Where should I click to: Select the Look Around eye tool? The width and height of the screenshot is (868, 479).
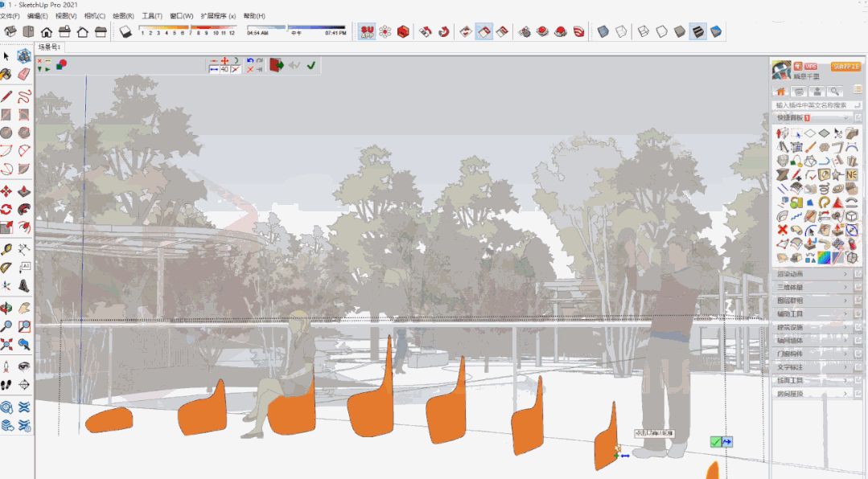[x=24, y=366]
